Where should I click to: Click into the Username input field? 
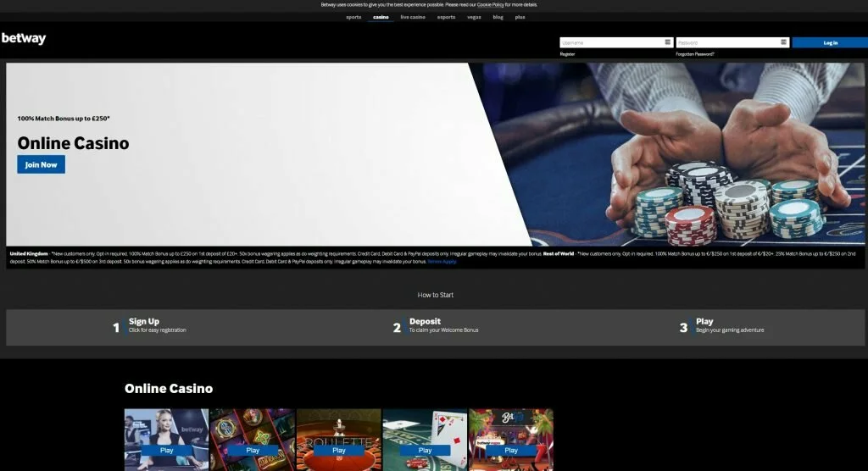pos(610,42)
